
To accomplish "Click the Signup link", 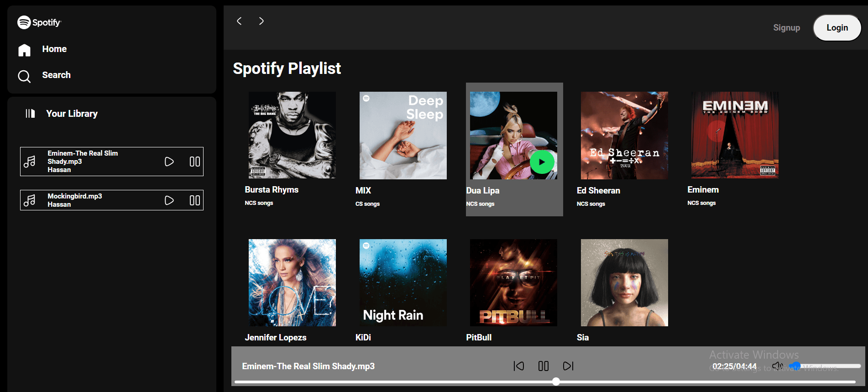I will point(786,28).
